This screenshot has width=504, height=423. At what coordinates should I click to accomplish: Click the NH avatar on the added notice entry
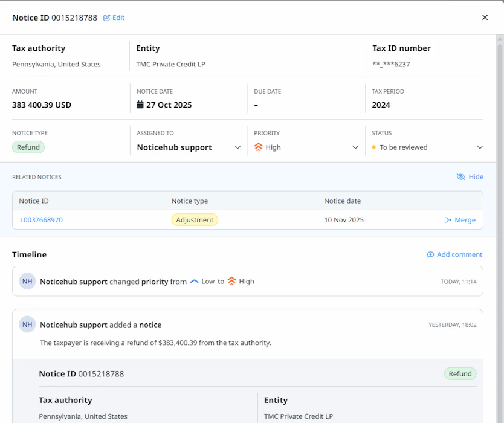coord(27,325)
